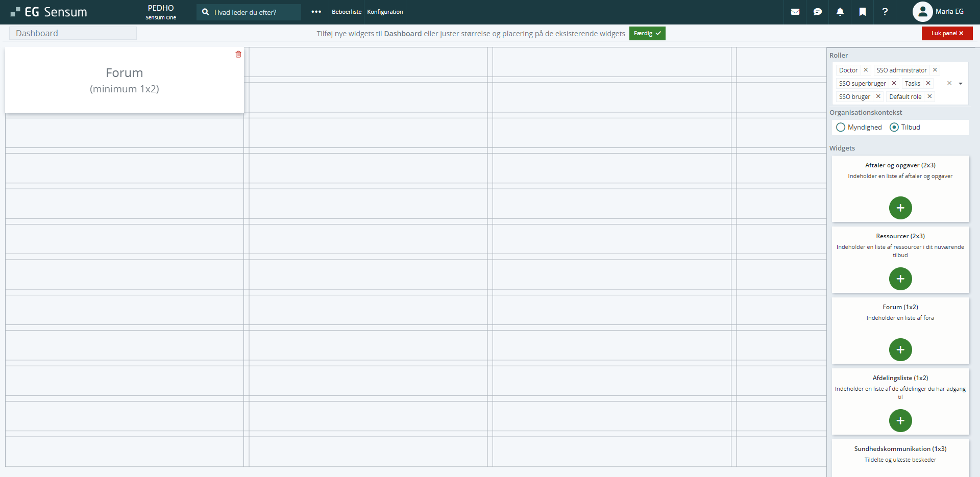Open help via the question mark icon

click(885, 12)
